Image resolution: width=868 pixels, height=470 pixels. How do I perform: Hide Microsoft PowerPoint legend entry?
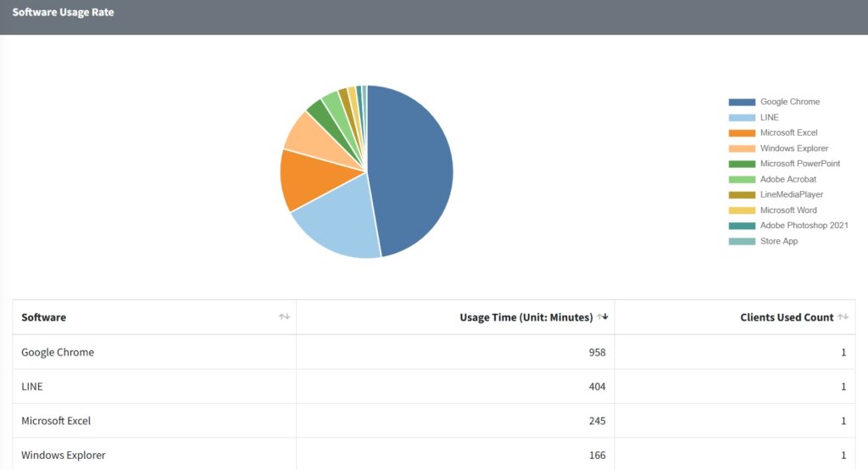coord(784,164)
